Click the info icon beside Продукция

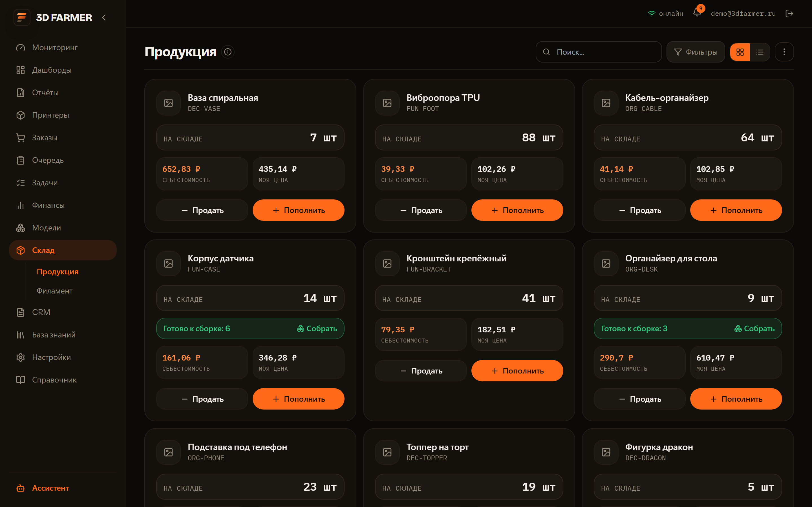228,52
